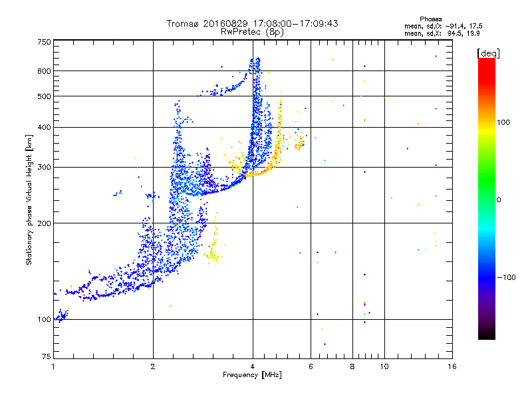Click the "mean, sd,X: 94.5, 19.9" line
The image size is (532, 399).
coord(442,33)
